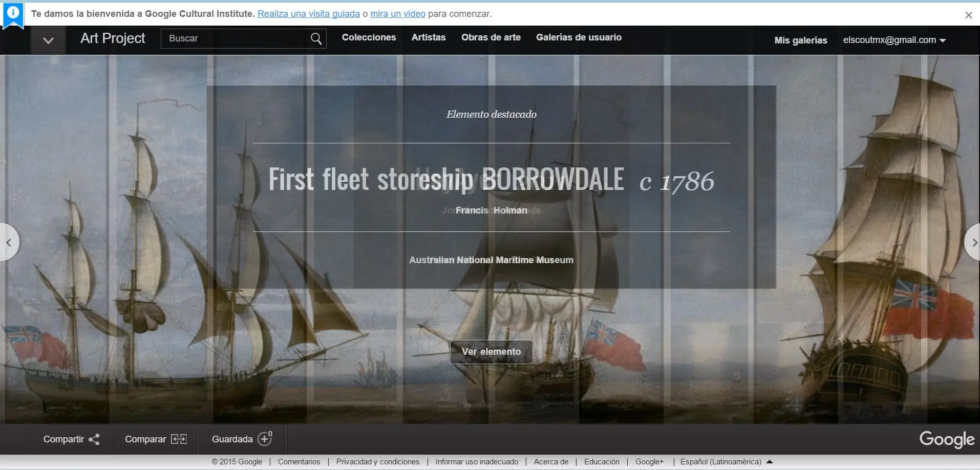Click the info bookmark icon in welcome bar
The width and height of the screenshot is (980, 470).
pyautogui.click(x=13, y=15)
